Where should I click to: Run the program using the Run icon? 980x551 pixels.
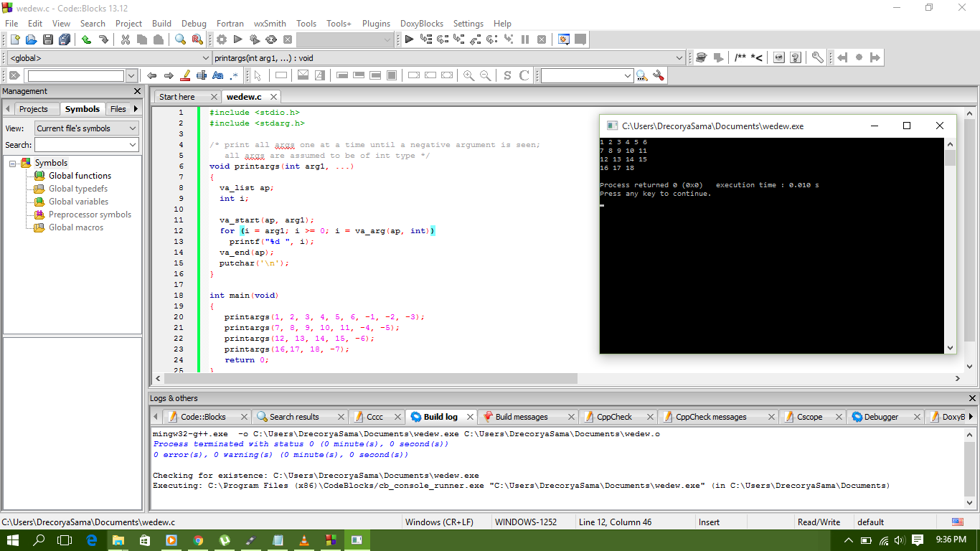(238, 39)
